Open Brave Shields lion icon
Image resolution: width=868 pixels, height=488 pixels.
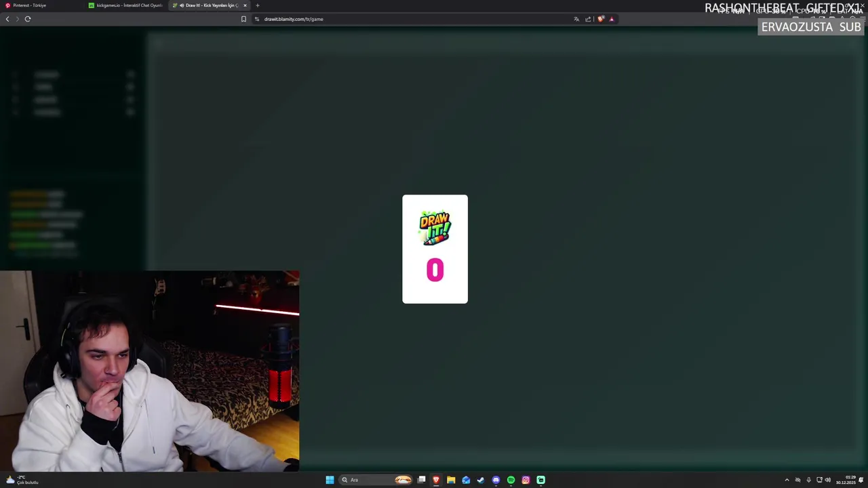point(601,19)
